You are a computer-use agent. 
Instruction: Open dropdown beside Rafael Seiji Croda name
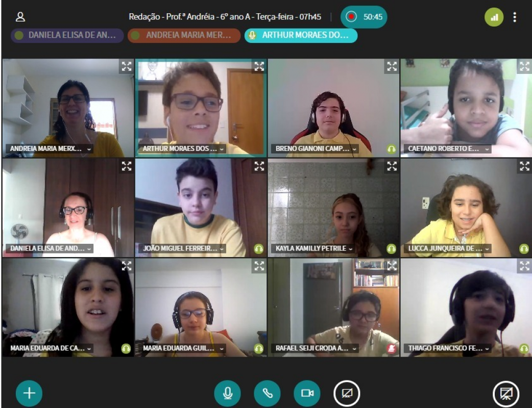pos(354,348)
